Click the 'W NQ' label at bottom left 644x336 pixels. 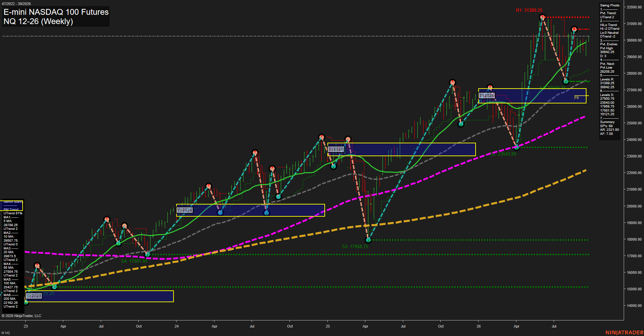click(5, 333)
